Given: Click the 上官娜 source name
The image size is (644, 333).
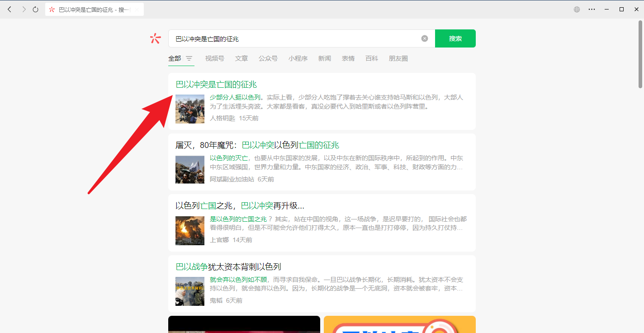Looking at the screenshot, I should point(219,240).
